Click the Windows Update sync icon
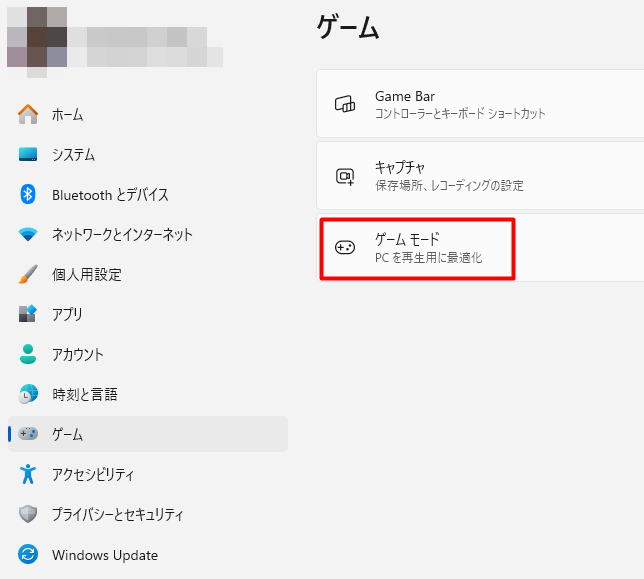Image resolution: width=644 pixels, height=579 pixels. 28,554
